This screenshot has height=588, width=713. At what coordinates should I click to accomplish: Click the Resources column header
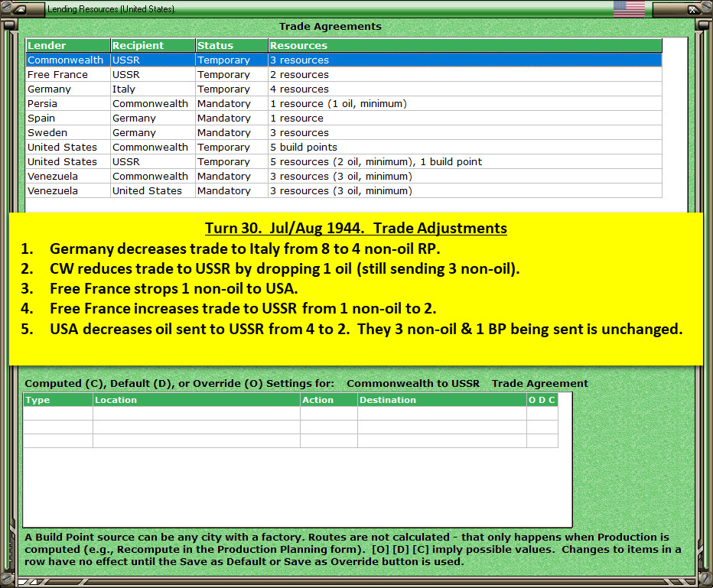tap(465, 45)
